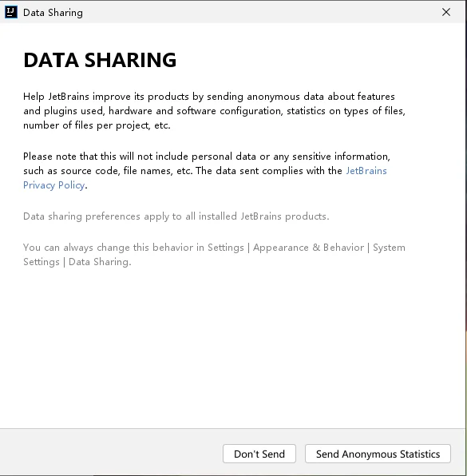
Task: Click the 'You can always change this behavior' text
Action: click(214, 255)
